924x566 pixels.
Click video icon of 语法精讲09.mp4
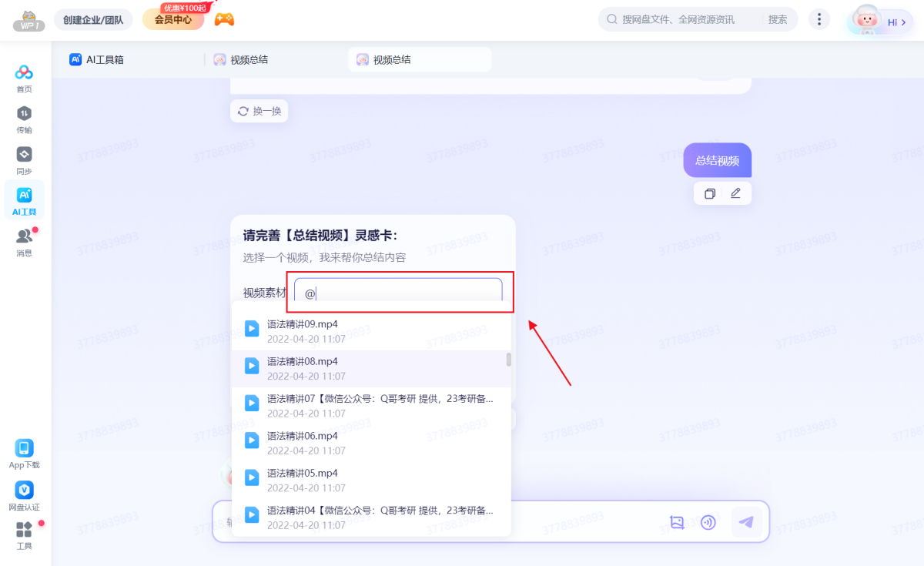(252, 329)
